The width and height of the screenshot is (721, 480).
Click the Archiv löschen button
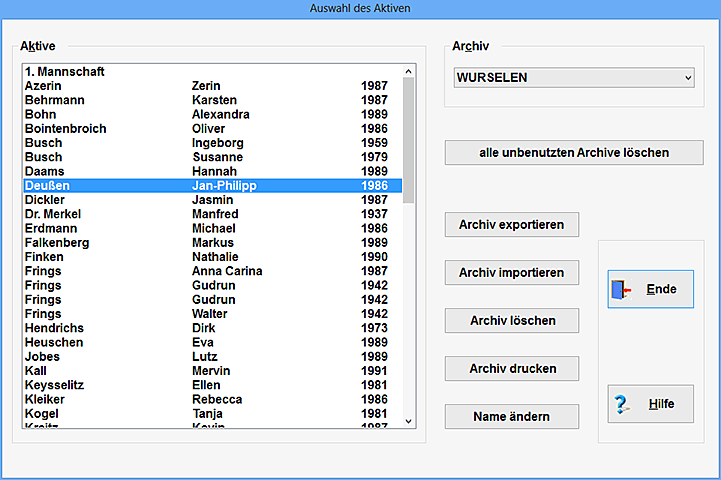[x=512, y=321]
